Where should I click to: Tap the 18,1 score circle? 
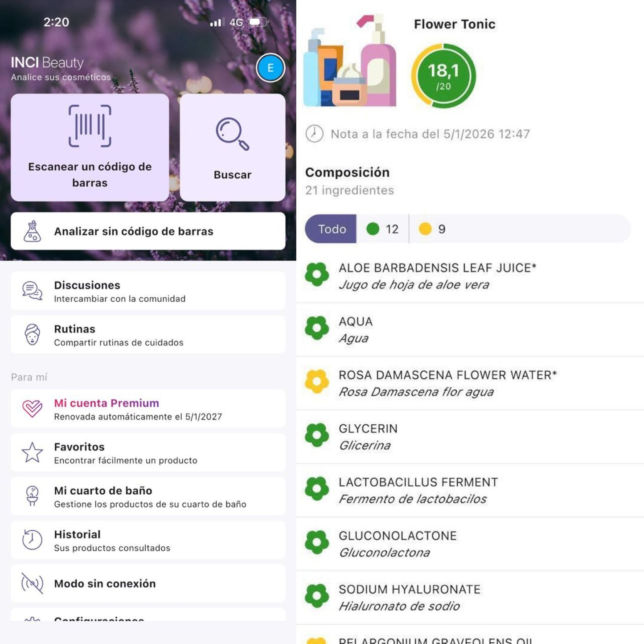tap(443, 76)
